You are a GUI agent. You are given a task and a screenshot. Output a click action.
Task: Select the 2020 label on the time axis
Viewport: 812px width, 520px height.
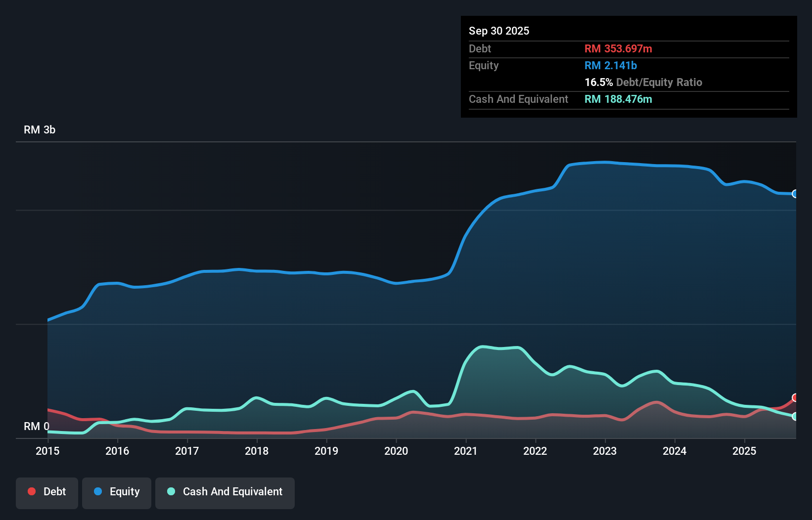pos(397,451)
